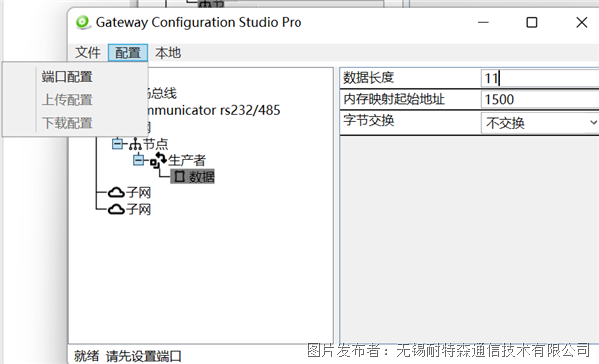Select the 节点 tree label
This screenshot has height=364, width=599.
point(155,144)
